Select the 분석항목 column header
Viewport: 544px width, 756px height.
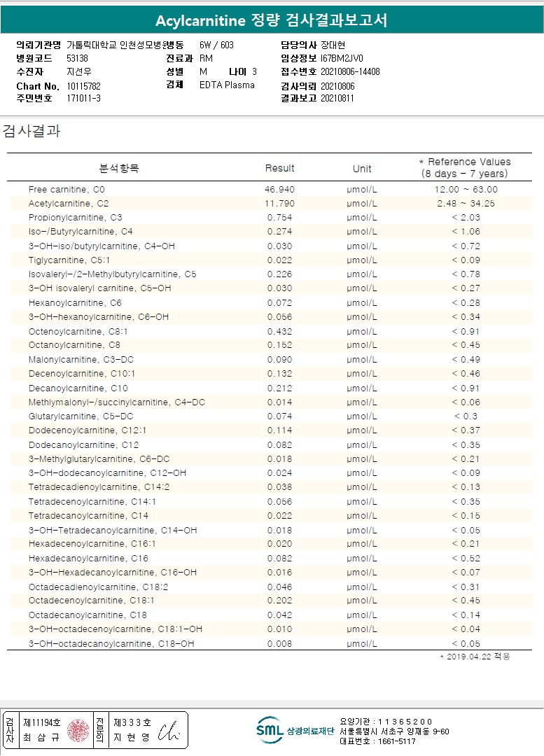click(x=119, y=169)
